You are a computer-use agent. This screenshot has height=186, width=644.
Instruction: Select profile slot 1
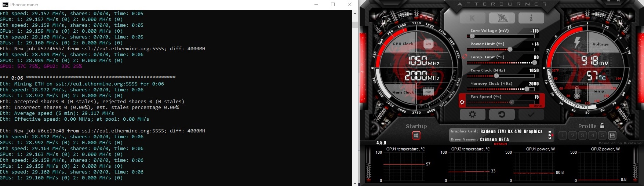pyautogui.click(x=563, y=135)
